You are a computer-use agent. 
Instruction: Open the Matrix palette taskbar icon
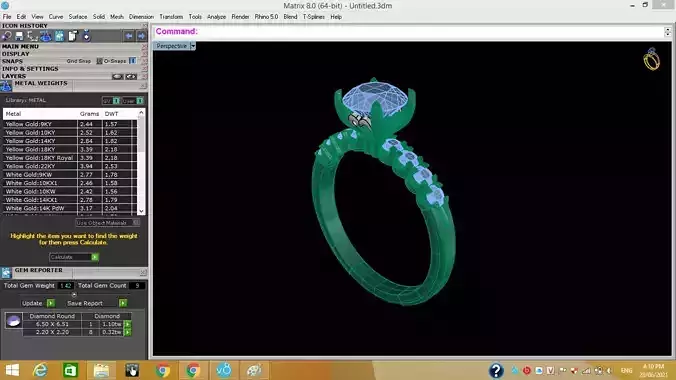coord(254,370)
